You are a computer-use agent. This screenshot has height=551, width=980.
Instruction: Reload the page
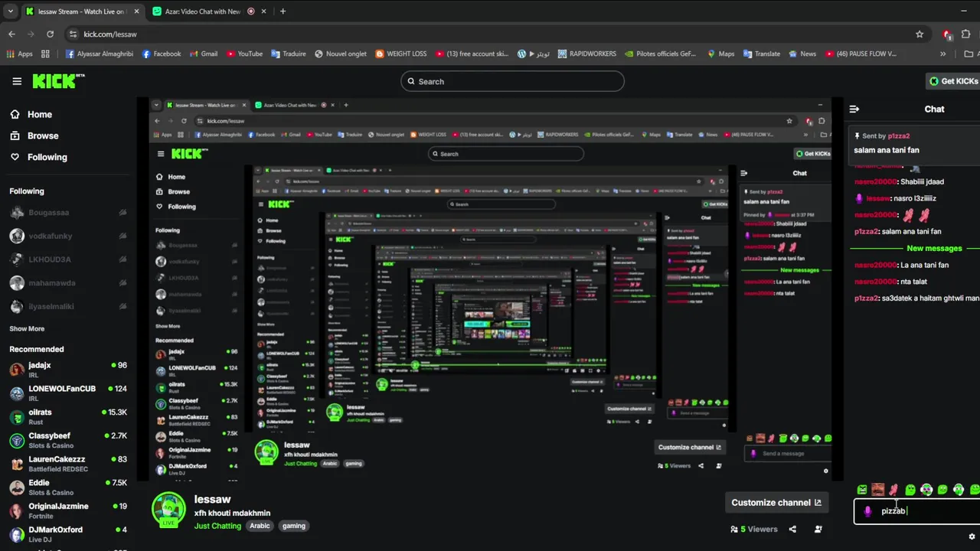point(50,34)
